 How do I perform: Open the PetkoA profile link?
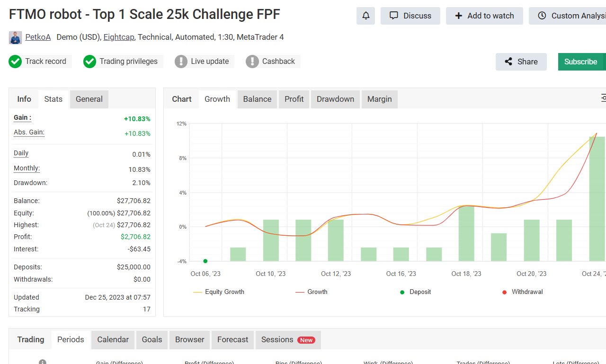38,37
